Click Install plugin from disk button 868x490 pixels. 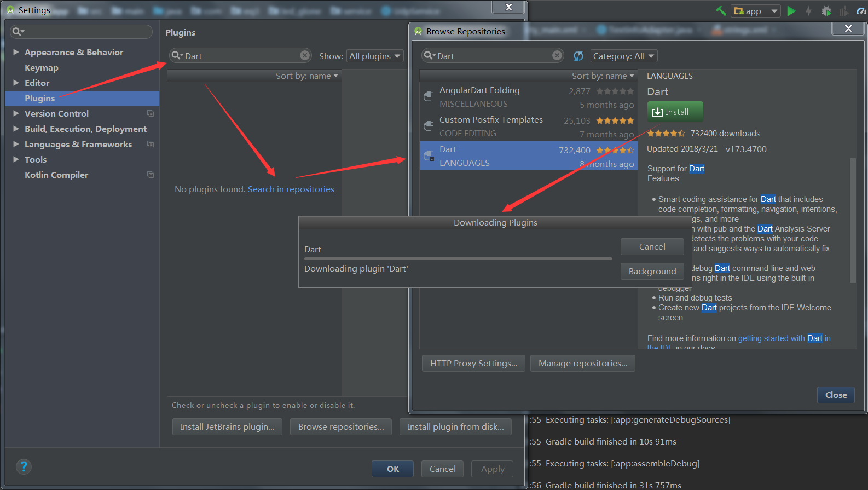(455, 426)
